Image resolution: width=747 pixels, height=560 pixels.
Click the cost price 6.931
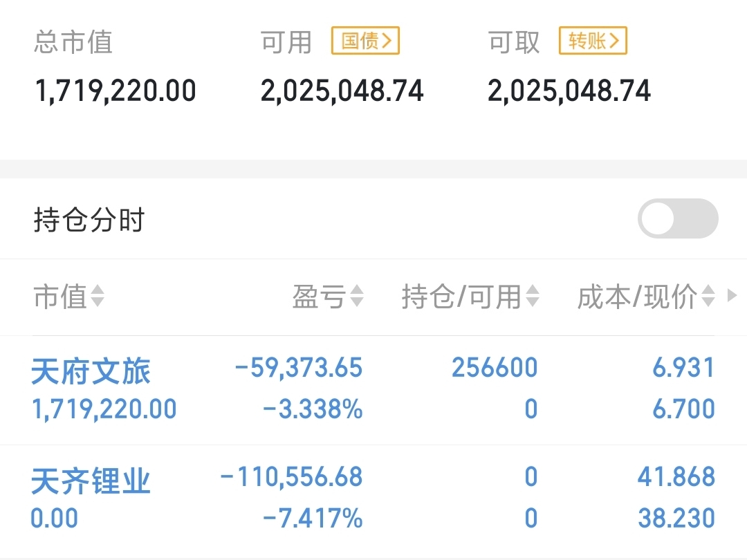683,368
